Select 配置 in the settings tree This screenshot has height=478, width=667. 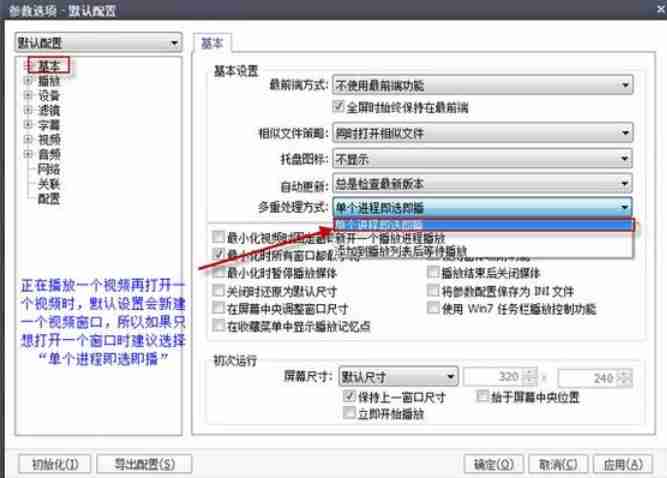coord(49,199)
